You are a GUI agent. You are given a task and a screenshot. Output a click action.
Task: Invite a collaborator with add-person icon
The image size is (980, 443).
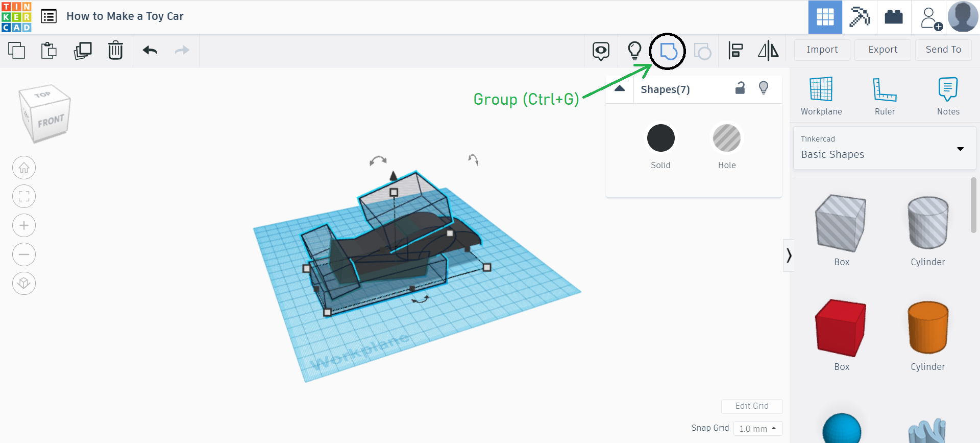point(932,19)
